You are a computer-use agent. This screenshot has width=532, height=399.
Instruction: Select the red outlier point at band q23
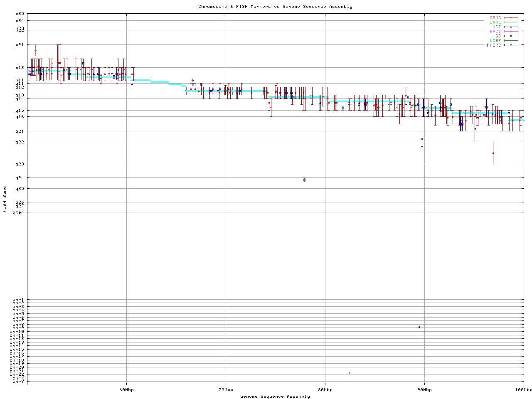click(x=493, y=153)
